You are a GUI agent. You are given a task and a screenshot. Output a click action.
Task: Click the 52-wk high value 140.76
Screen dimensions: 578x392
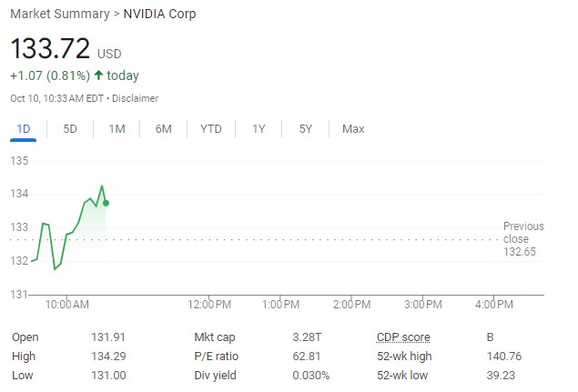(x=504, y=357)
